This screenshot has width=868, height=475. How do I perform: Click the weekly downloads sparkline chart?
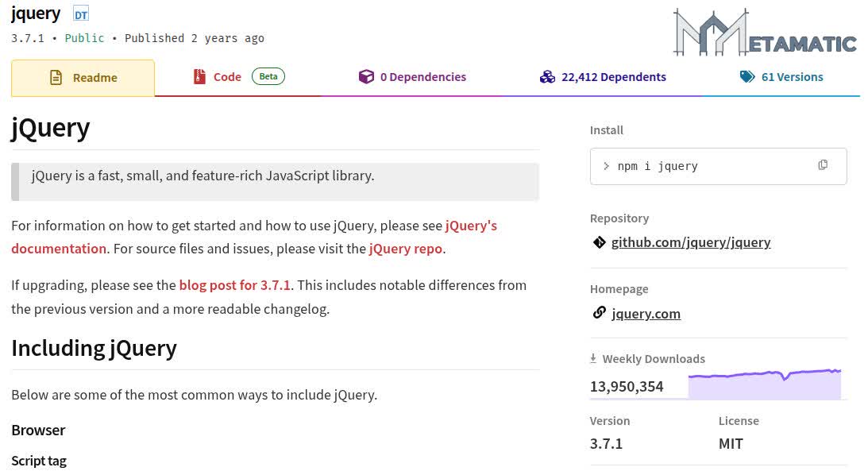[765, 381]
